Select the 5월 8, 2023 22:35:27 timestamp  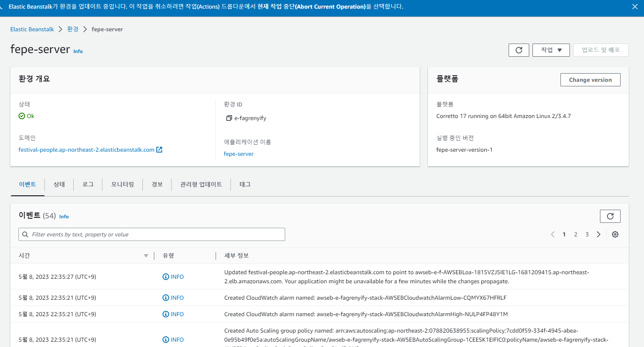pyautogui.click(x=57, y=277)
